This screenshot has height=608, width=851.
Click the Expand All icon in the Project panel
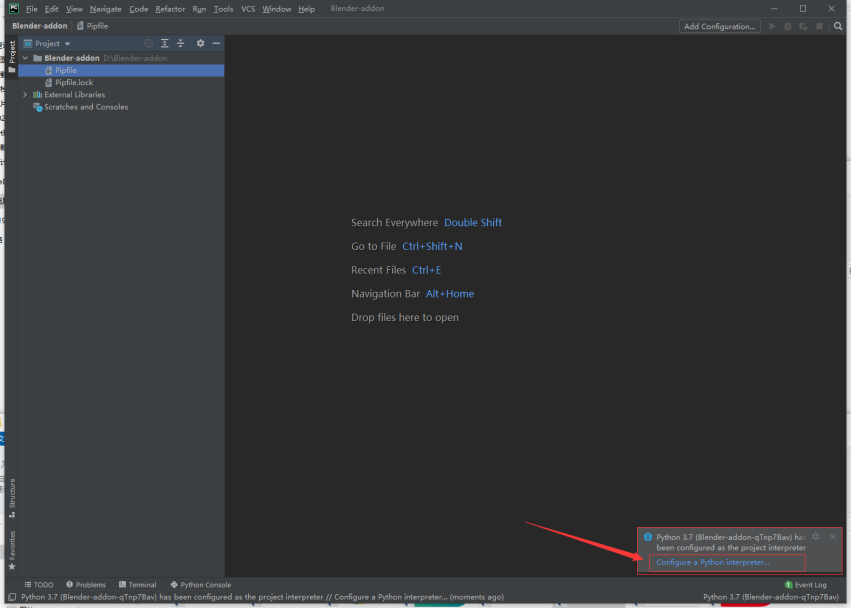[x=164, y=43]
